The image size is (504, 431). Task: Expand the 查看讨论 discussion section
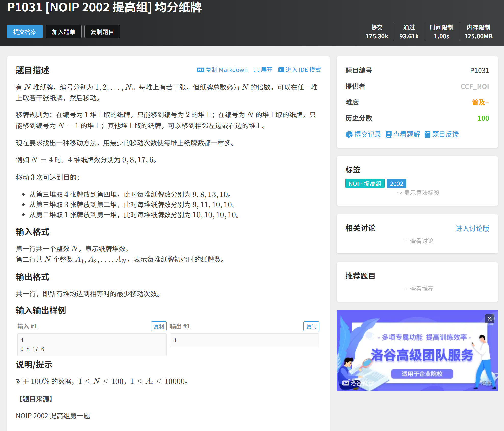pos(418,241)
